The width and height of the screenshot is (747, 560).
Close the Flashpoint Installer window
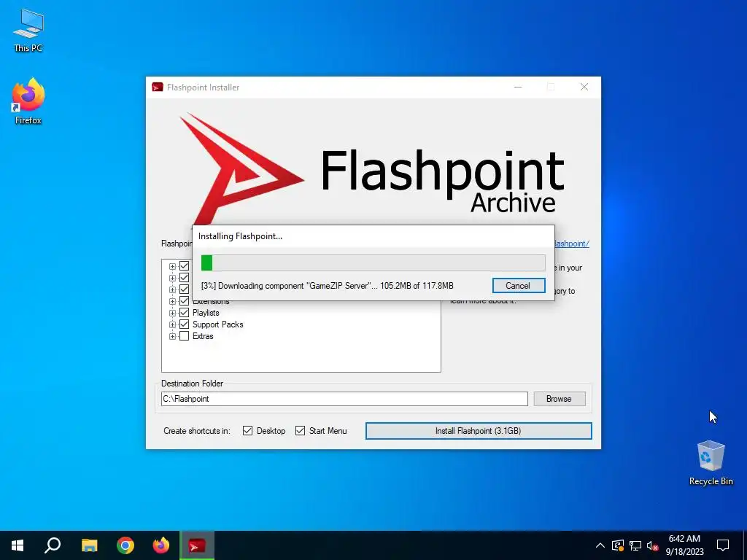click(584, 87)
